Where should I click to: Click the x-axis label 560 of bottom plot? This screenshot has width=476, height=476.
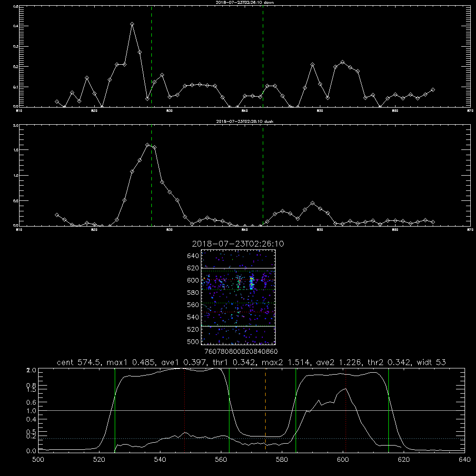[221, 460]
